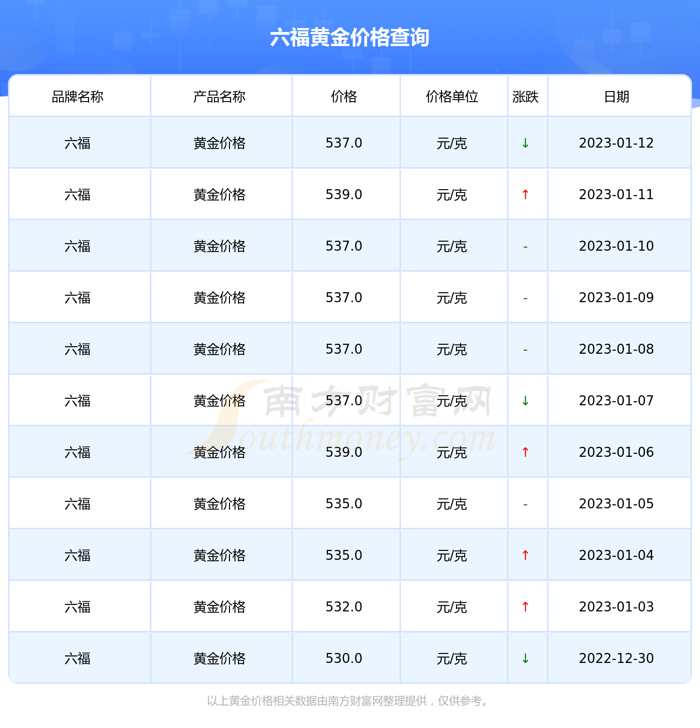Click 黄金价格 in 2023-01-09 row
The width and height of the screenshot is (700, 728).
tap(219, 298)
